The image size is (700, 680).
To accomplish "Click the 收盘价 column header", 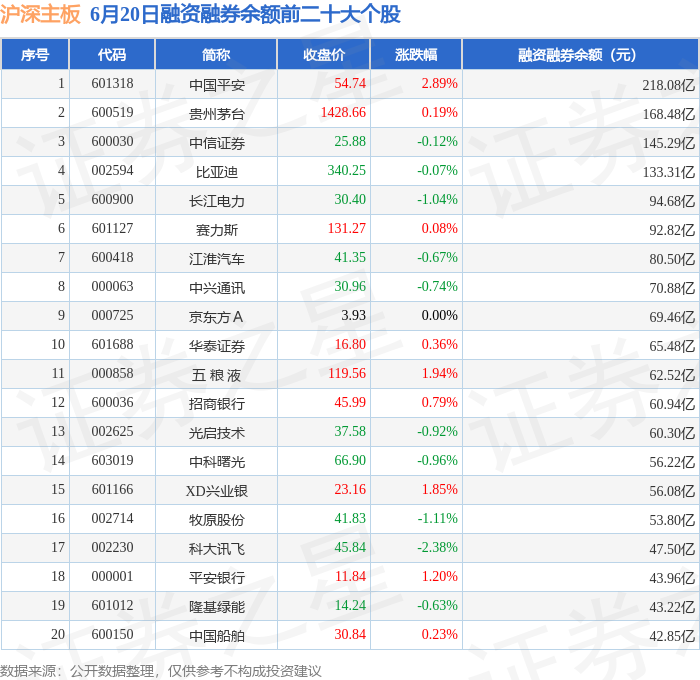I will click(x=324, y=54).
